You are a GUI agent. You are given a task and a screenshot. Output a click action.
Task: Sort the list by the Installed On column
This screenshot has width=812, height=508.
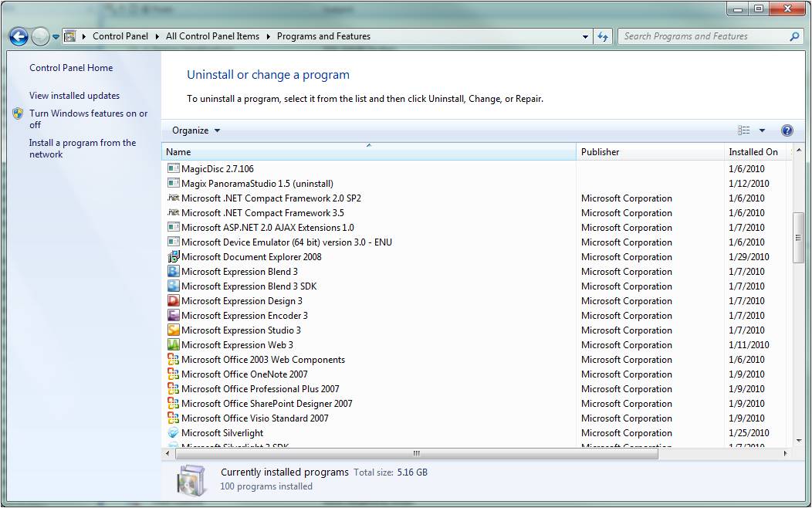755,152
